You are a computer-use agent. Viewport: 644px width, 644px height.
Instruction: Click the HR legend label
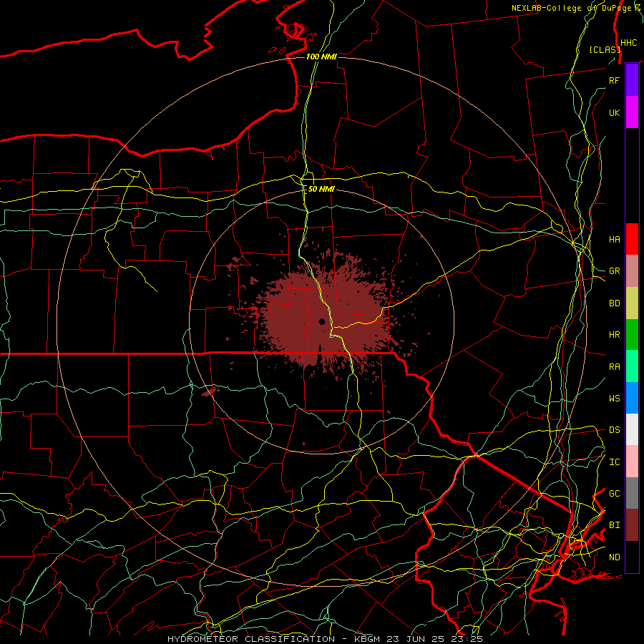coord(614,335)
